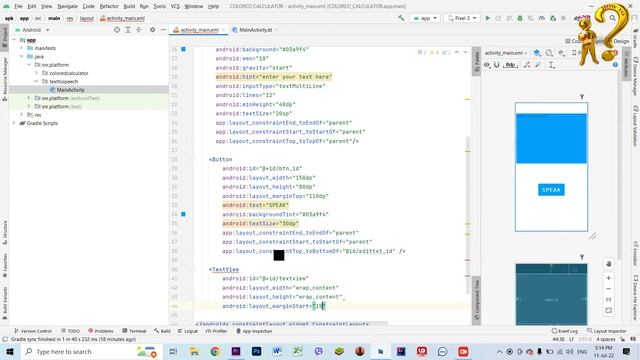Click gutter color swatch at background line

pyautogui.click(x=183, y=49)
